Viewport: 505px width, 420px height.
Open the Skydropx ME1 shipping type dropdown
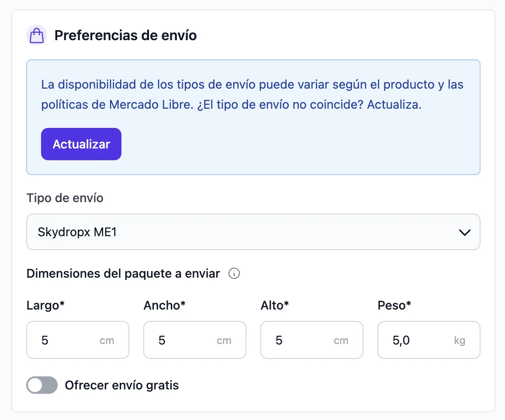coord(253,232)
